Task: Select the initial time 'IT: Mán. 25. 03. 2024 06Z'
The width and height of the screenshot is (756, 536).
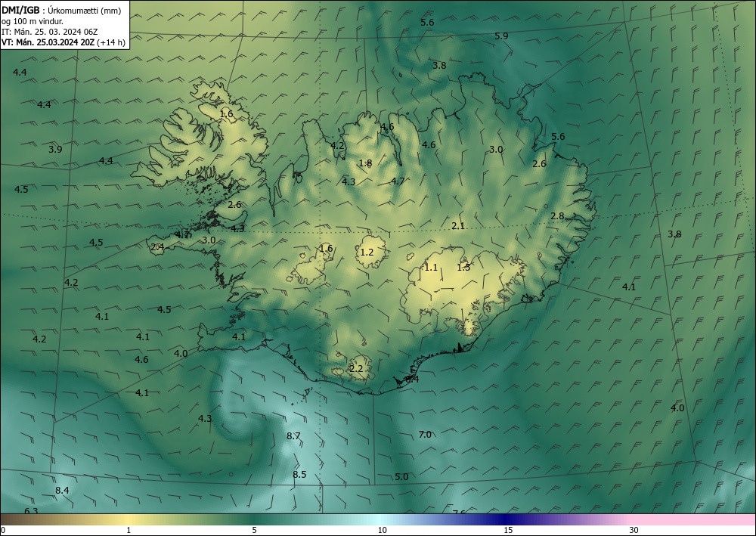Action: click(x=50, y=32)
